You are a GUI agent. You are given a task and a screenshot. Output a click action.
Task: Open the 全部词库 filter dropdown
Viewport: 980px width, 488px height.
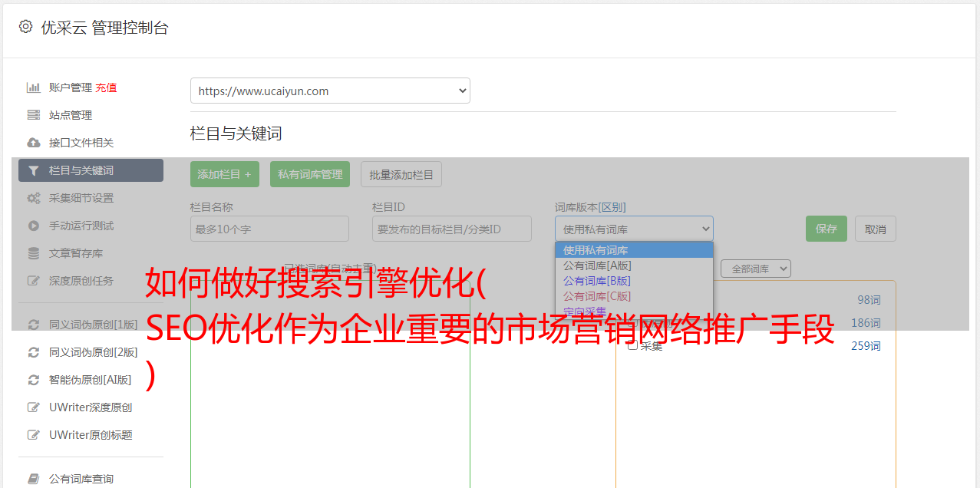coord(755,269)
